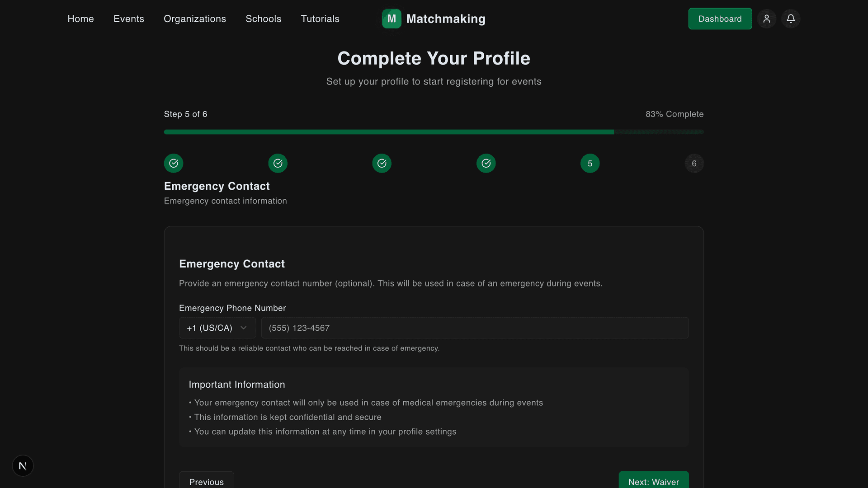This screenshot has height=488, width=868.
Task: Go to Home in the navigation
Action: pos(81,19)
